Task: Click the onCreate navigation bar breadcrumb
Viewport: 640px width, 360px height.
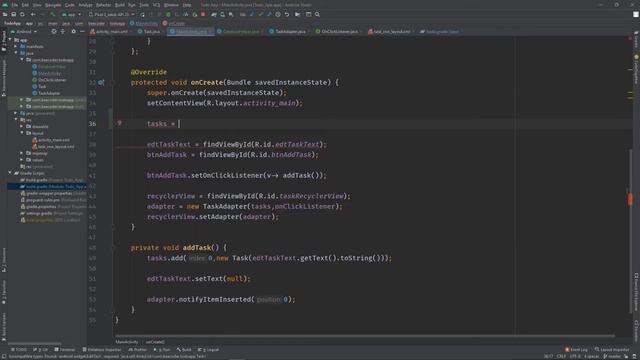Action: pos(174,23)
